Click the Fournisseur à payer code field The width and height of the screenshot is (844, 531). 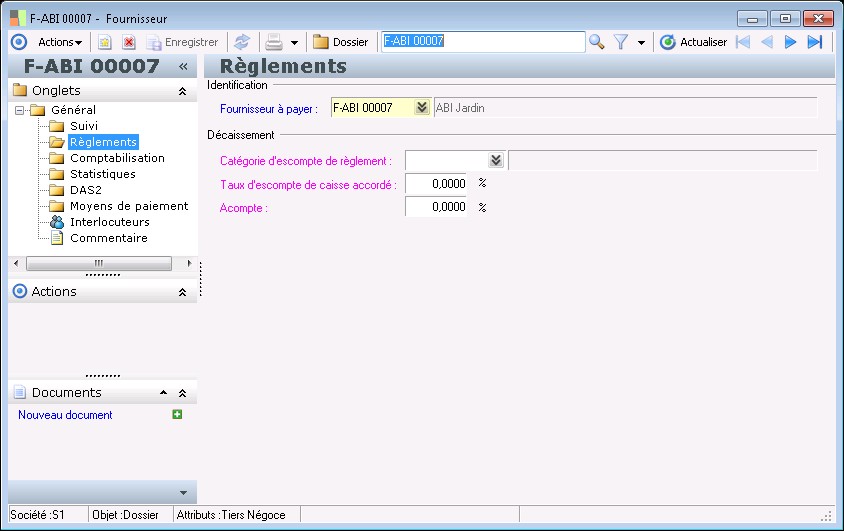[x=372, y=108]
